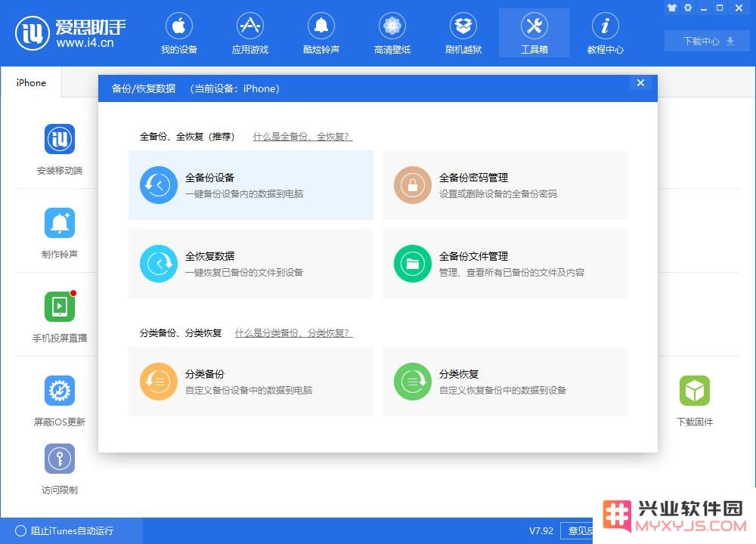Image resolution: width=756 pixels, height=544 pixels.
Task: Click 自定义恢复备份中的数据到设备 description text
Action: coord(503,390)
